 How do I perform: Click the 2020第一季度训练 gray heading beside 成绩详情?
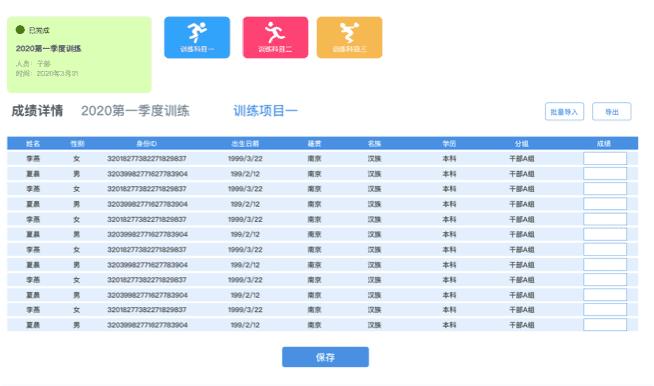pyautogui.click(x=135, y=111)
